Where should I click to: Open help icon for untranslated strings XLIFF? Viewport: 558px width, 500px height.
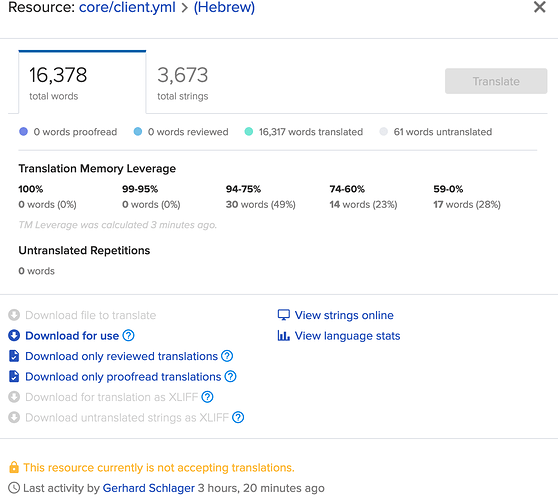pos(238,417)
